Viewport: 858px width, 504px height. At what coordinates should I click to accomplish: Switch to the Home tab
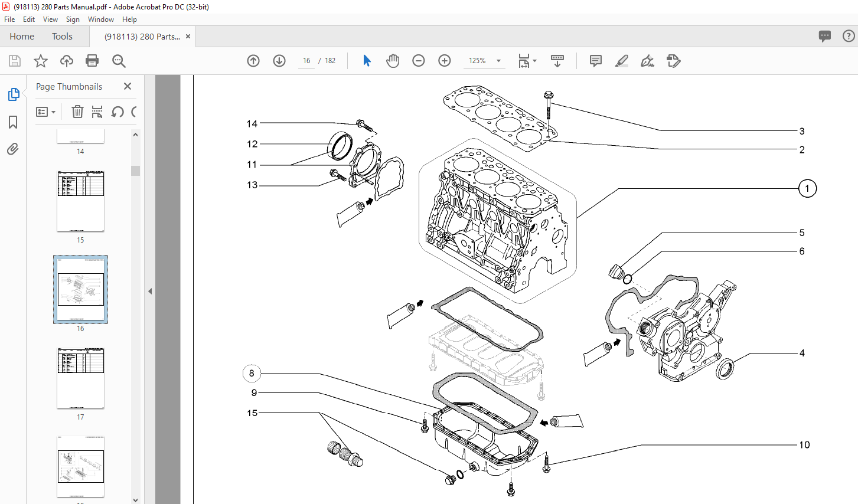click(x=22, y=37)
